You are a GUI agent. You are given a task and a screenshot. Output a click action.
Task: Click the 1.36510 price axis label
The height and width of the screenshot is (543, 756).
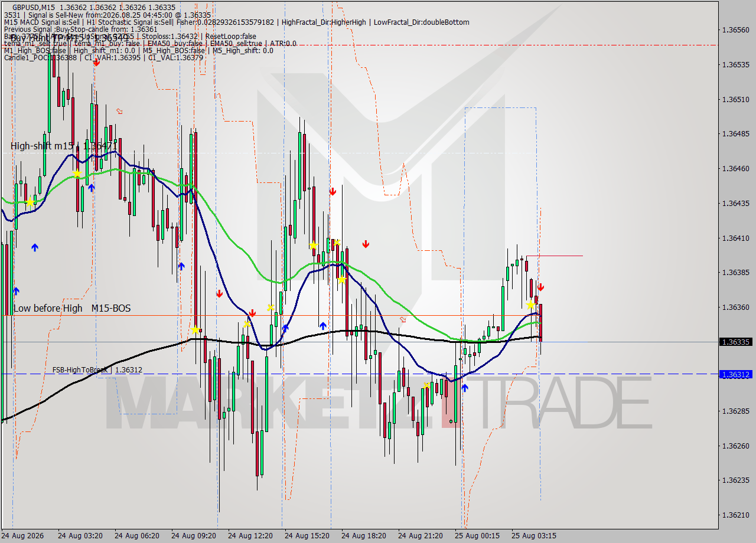click(736, 99)
